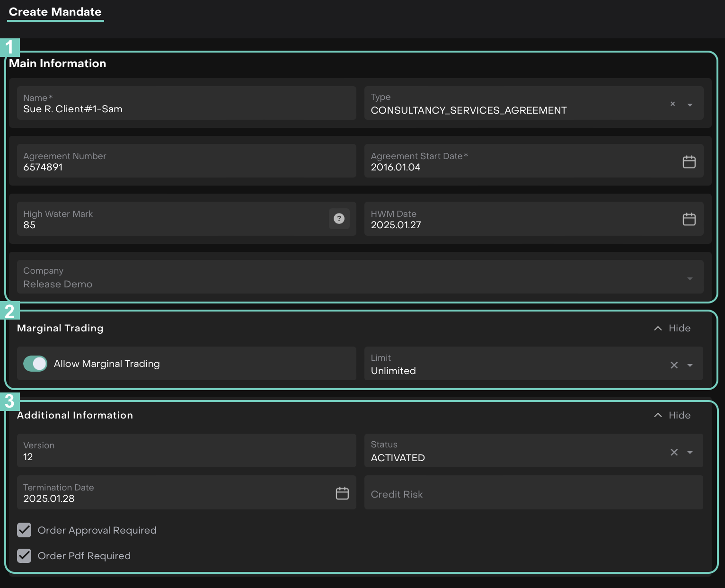Uncheck Order Approval Required checkbox
Screen dimensions: 725x588
point(24,530)
